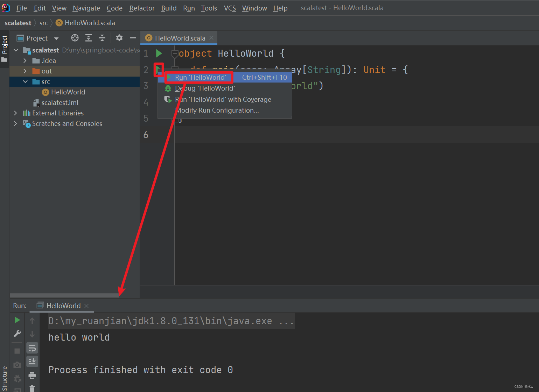The image size is (539, 392).
Task: Open the Tools menu
Action: click(x=209, y=8)
